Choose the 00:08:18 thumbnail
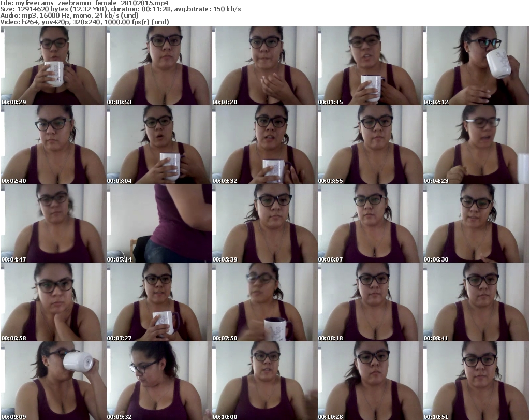Image resolution: width=530 pixels, height=420 pixels. (371, 302)
